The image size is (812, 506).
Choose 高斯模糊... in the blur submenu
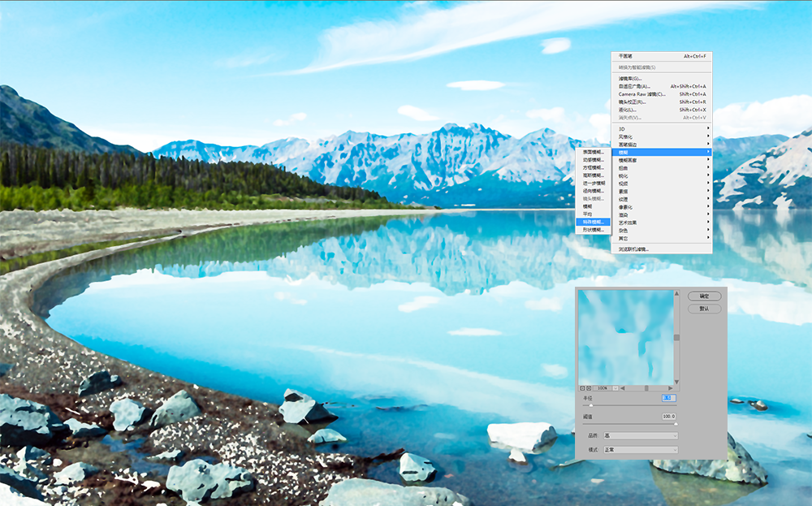(593, 175)
